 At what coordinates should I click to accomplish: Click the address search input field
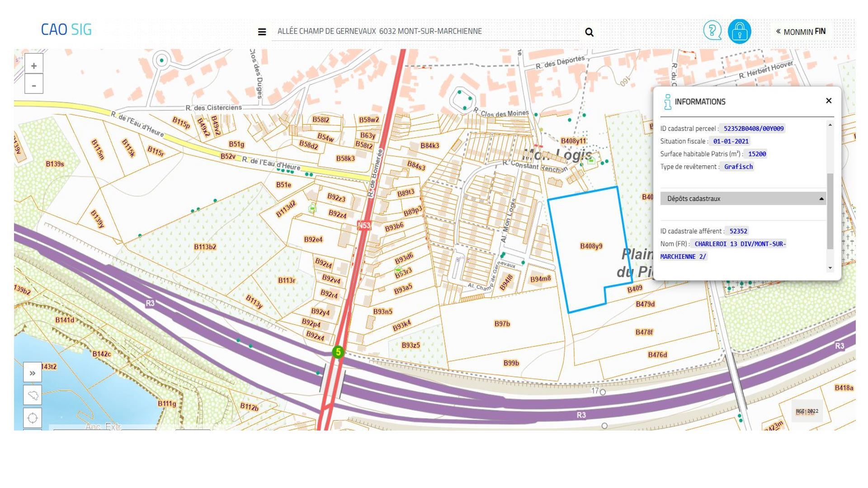(x=425, y=32)
